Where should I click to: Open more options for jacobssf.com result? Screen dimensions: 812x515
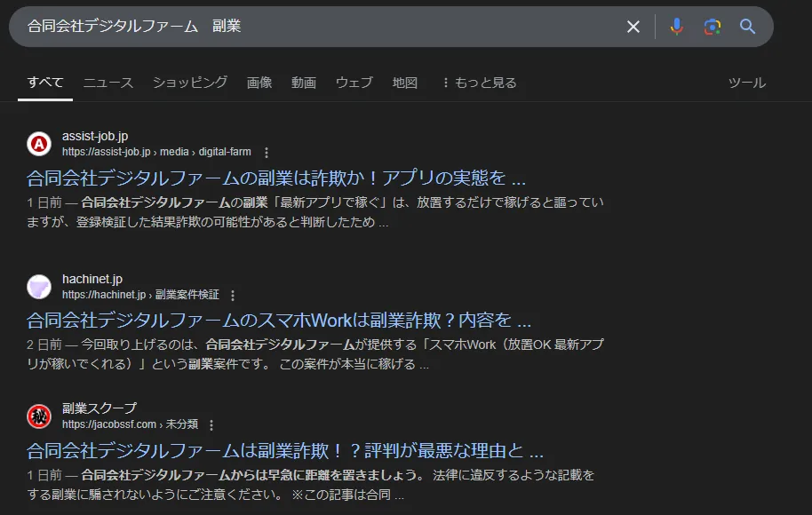[x=211, y=425]
